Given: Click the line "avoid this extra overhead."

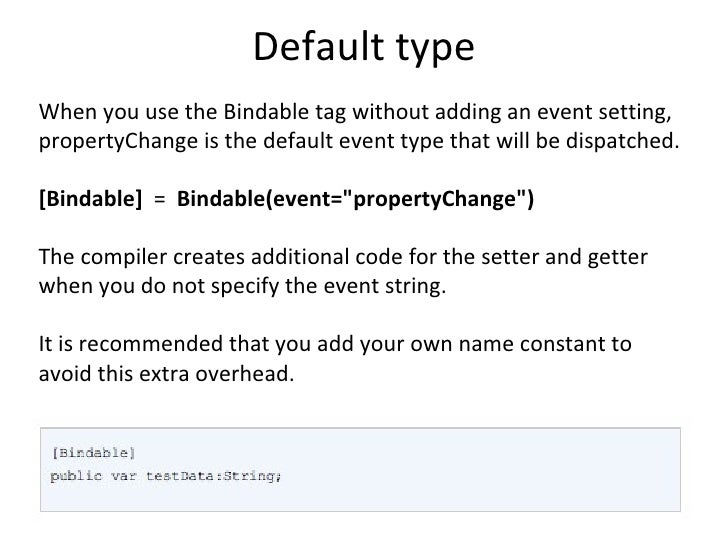Looking at the screenshot, I should (167, 376).
